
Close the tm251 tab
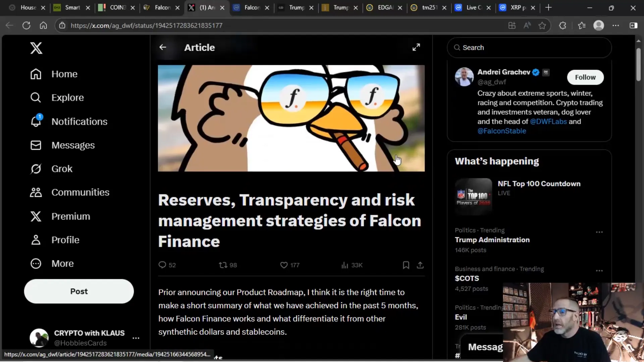pos(444,8)
